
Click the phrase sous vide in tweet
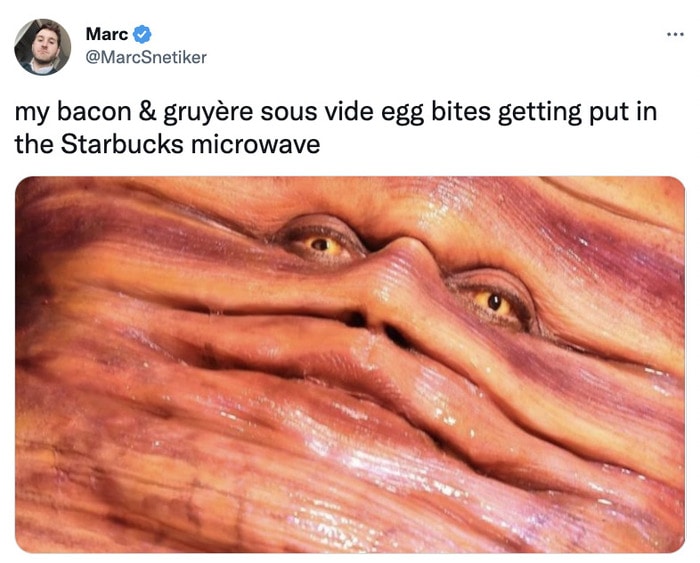click(317, 112)
